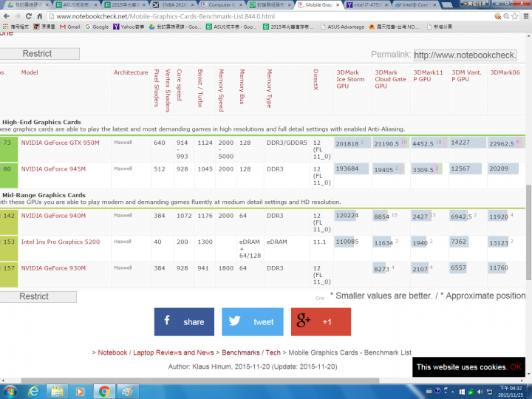
Task: Open the Windows Start menu
Action: tap(10, 392)
